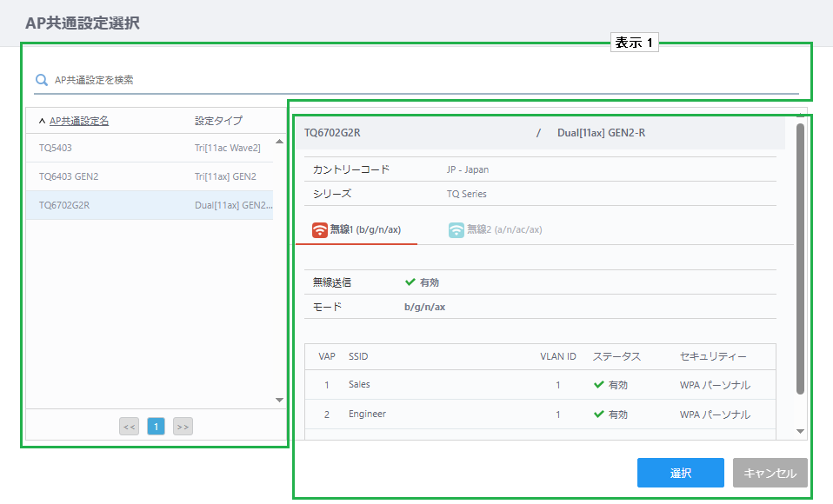Click the セキュリティー column header

[x=713, y=356]
